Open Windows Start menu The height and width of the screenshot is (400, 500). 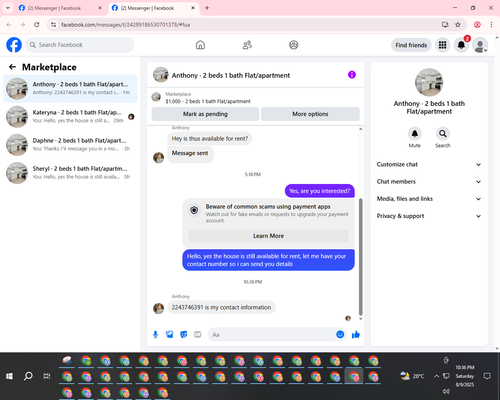point(9,376)
